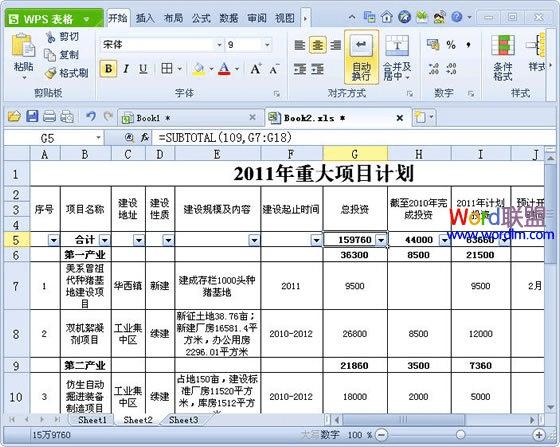Click the SUBTOTAL formula bar input
This screenshot has height=447, width=560.
pyautogui.click(x=354, y=138)
